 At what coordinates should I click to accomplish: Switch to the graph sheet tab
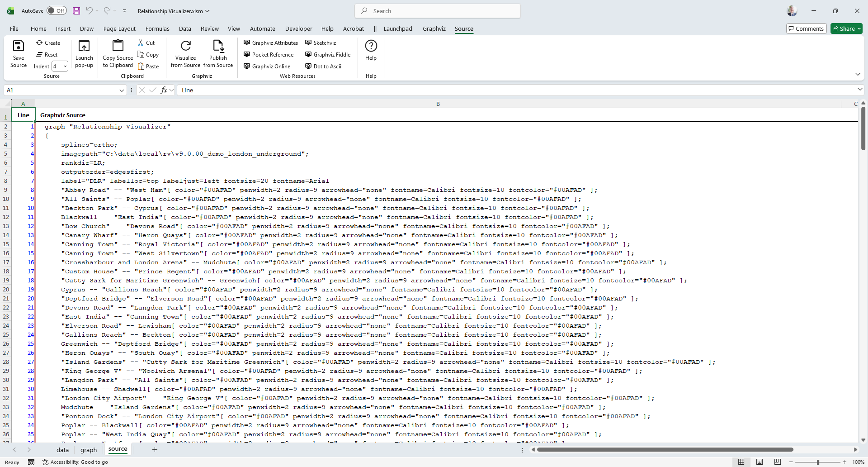tap(89, 450)
